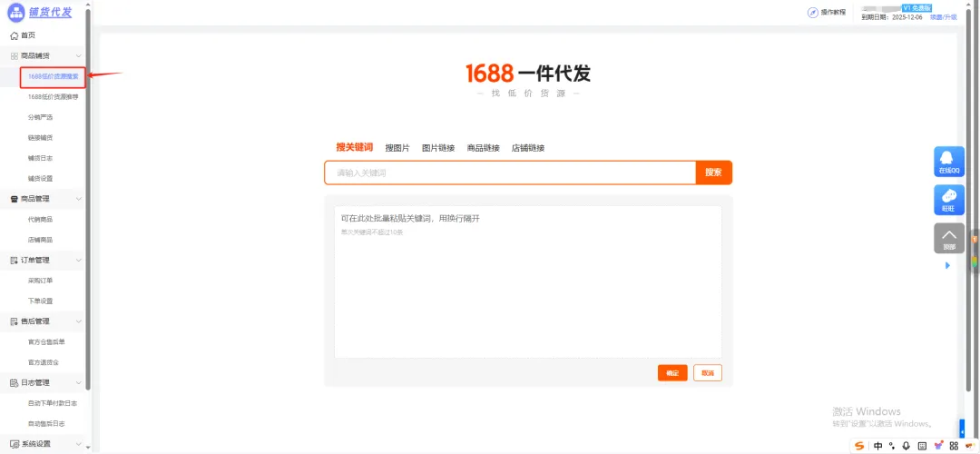Image resolution: width=980 pixels, height=454 pixels.
Task: Open 铺货日志 in the sidebar
Action: pos(40,158)
